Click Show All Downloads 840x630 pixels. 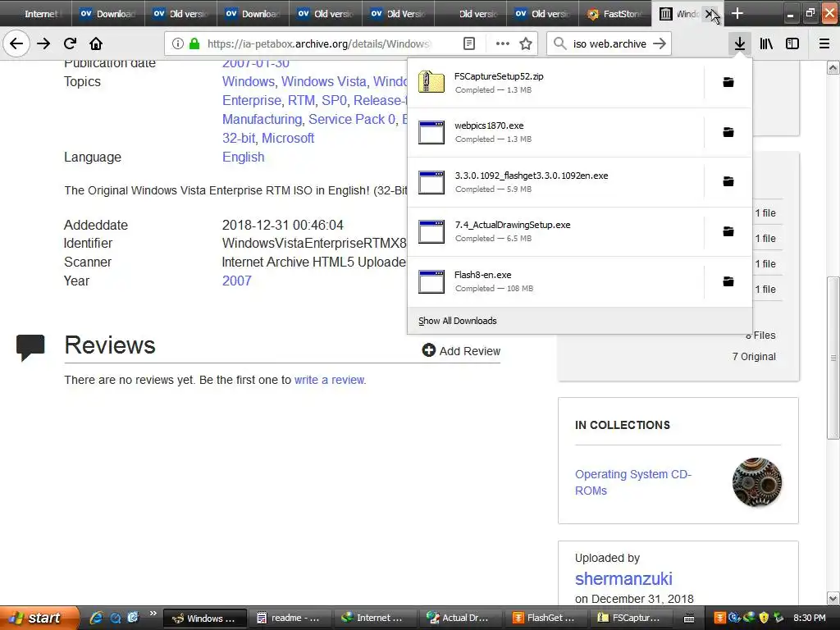click(x=458, y=321)
